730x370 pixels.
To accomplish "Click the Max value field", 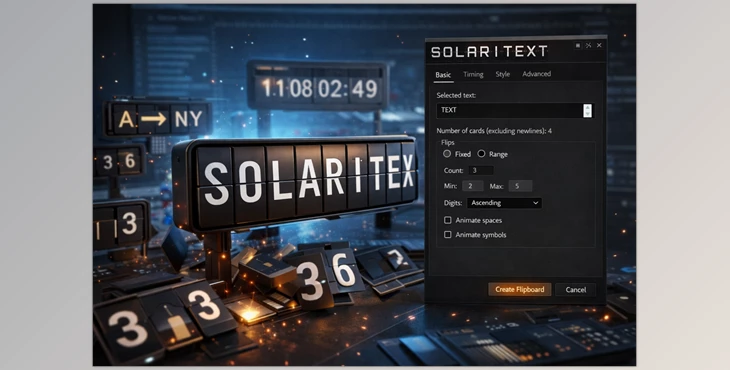I will [x=520, y=186].
